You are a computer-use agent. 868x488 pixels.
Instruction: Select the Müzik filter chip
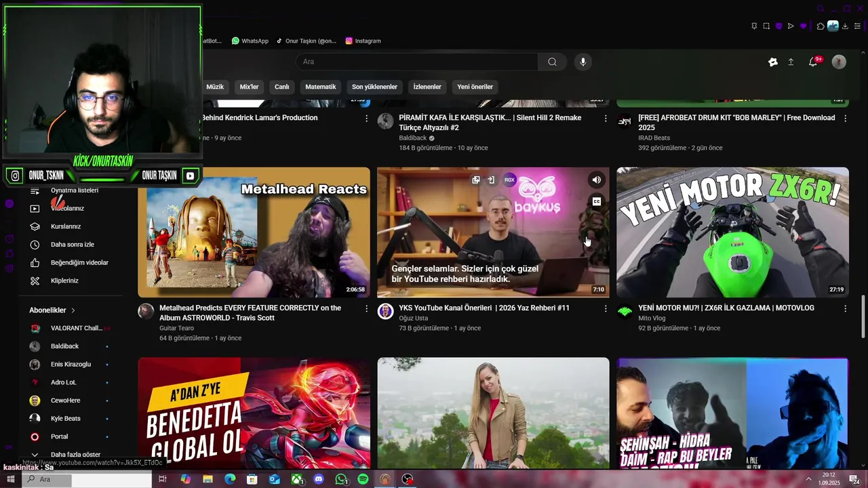pyautogui.click(x=215, y=87)
